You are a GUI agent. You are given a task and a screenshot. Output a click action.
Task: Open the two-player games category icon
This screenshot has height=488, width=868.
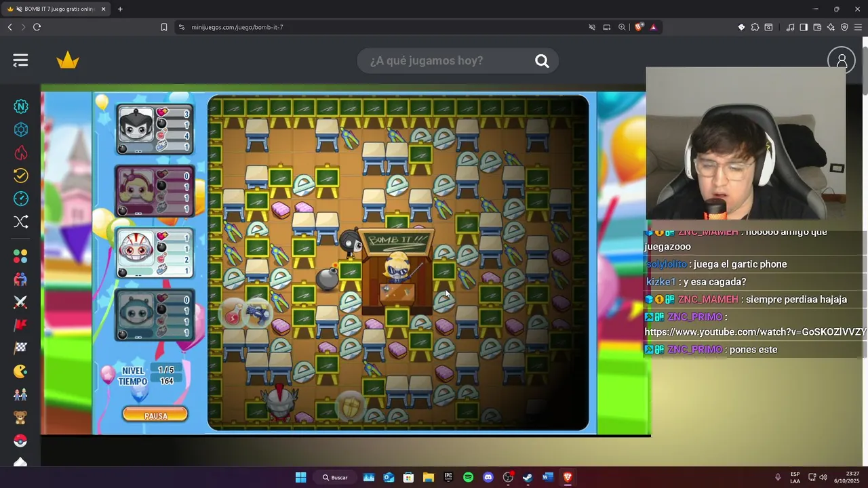(x=20, y=279)
